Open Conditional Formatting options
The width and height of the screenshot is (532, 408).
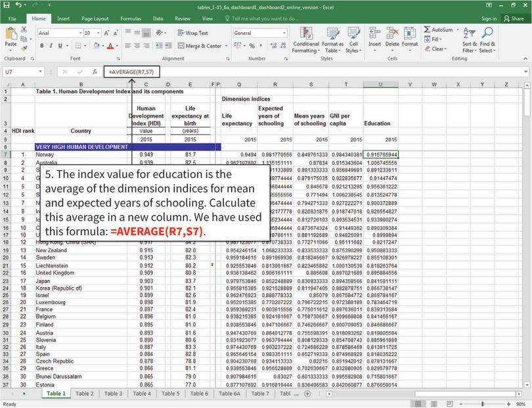(306, 39)
